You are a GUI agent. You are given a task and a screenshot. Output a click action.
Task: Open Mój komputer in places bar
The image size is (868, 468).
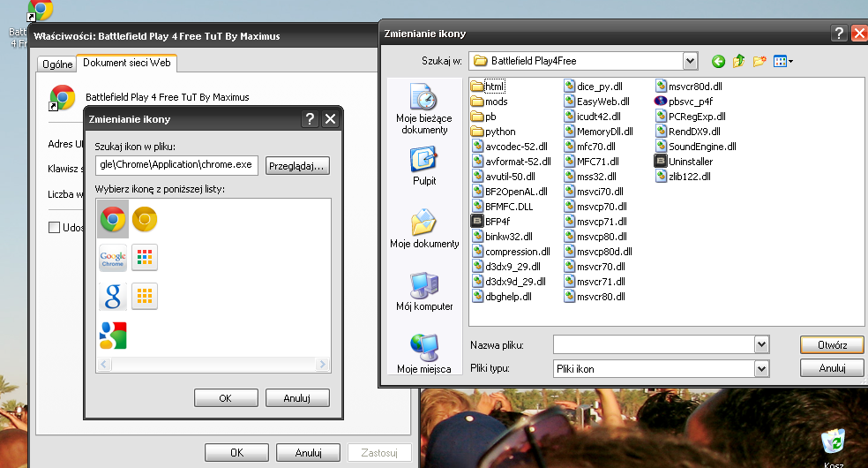coord(424,291)
